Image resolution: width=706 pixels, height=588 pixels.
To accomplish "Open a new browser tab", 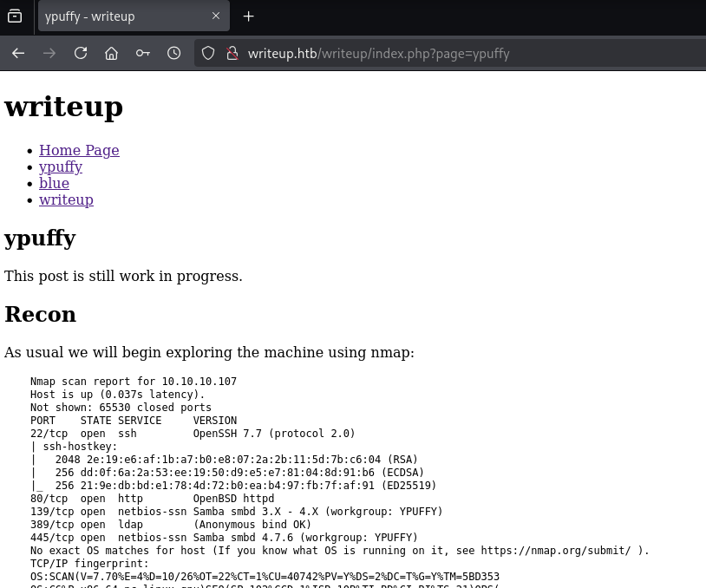I will [249, 16].
